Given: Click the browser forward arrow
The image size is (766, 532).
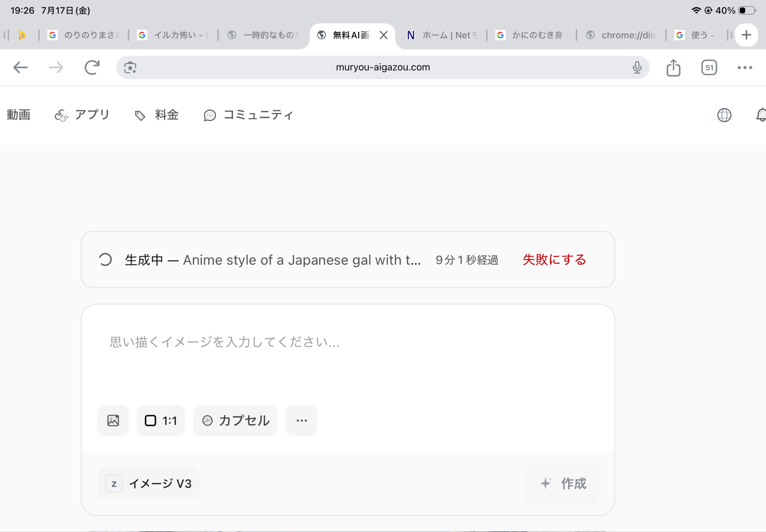Looking at the screenshot, I should point(56,68).
